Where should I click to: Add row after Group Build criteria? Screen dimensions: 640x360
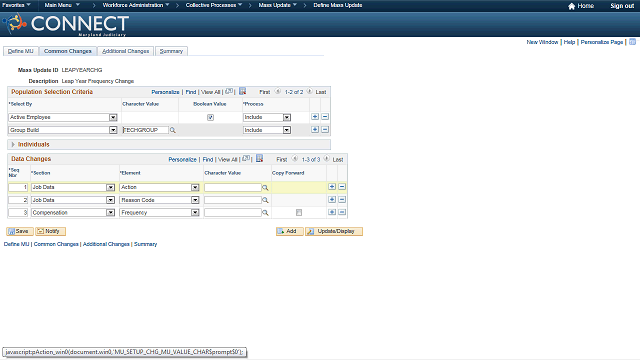point(315,129)
